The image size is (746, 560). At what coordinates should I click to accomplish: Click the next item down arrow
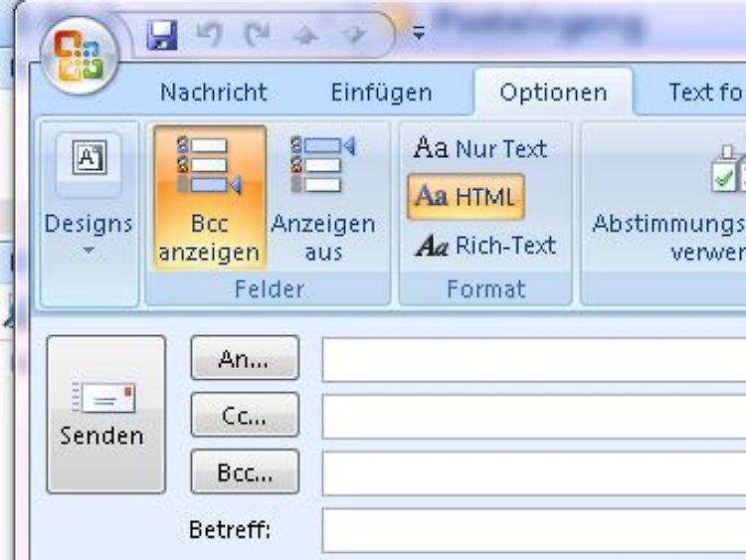(x=351, y=36)
